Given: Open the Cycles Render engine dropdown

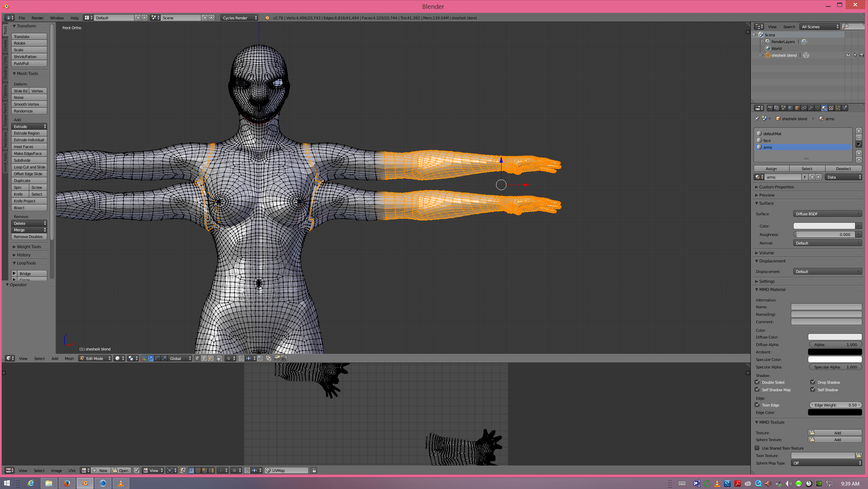Looking at the screenshot, I should [239, 18].
